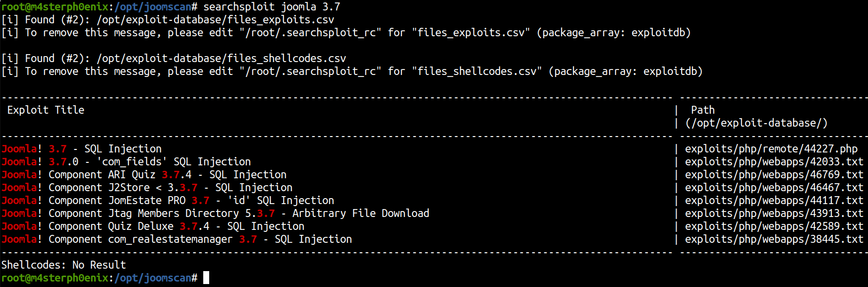The image size is (868, 287).
Task: Click the 'Exploit Title' column header
Action: (46, 110)
